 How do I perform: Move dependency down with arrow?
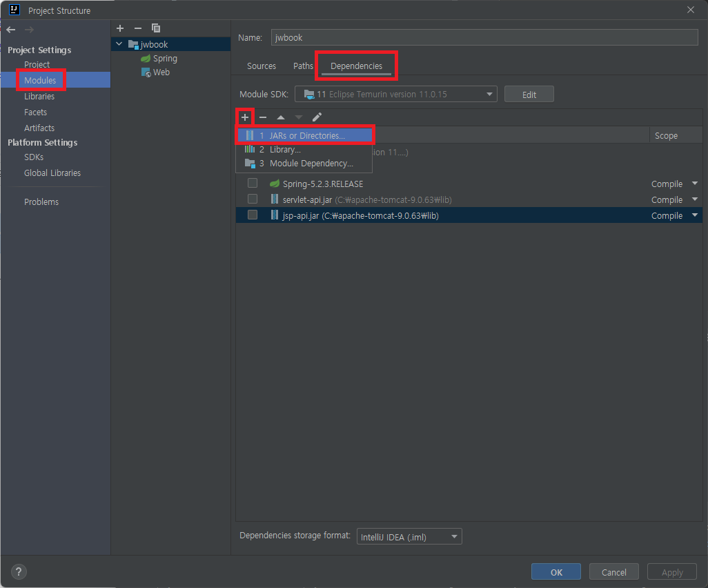tap(299, 117)
